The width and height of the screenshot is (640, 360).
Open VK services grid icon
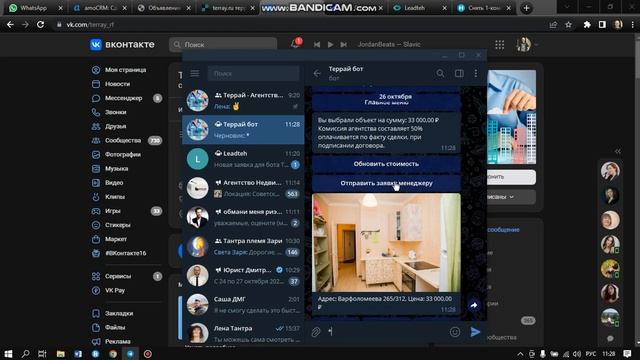(500, 44)
